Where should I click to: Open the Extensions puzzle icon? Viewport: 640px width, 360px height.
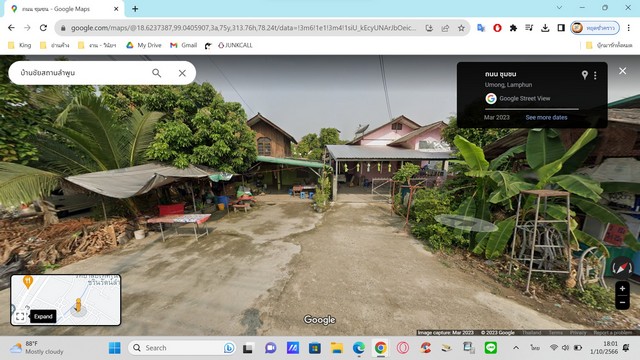[x=513, y=28]
